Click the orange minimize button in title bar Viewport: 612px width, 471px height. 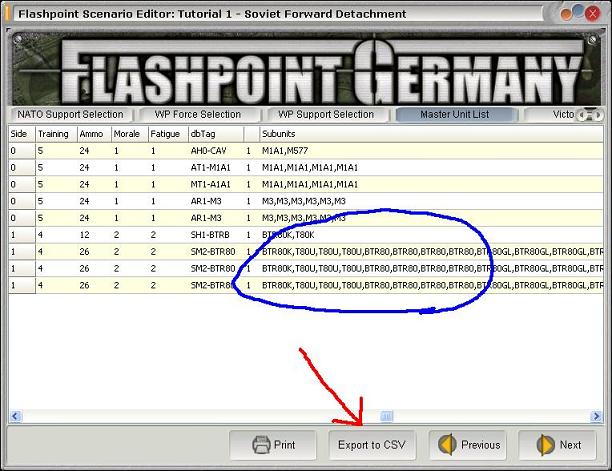[566, 14]
